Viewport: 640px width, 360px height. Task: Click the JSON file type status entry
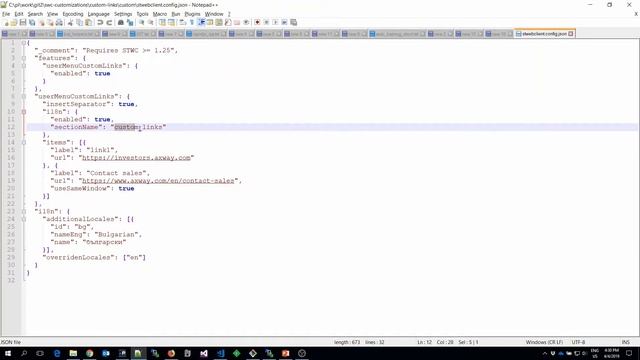pyautogui.click(x=11, y=342)
